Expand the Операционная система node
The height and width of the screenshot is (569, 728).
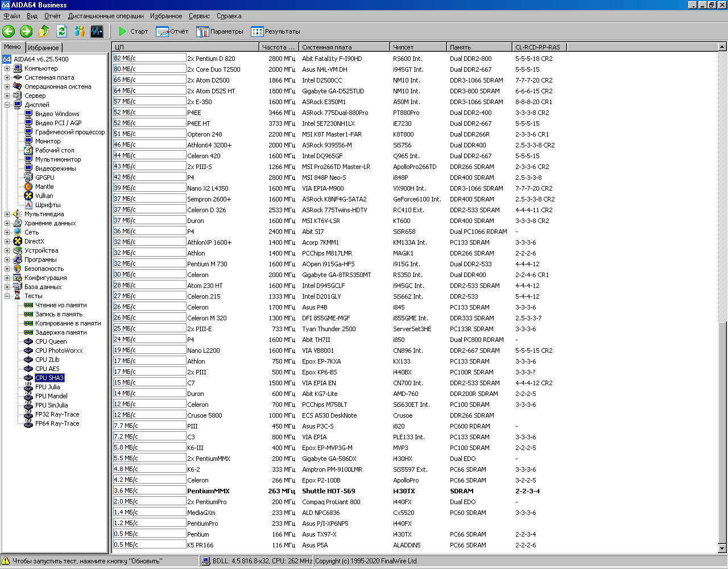[x=7, y=86]
